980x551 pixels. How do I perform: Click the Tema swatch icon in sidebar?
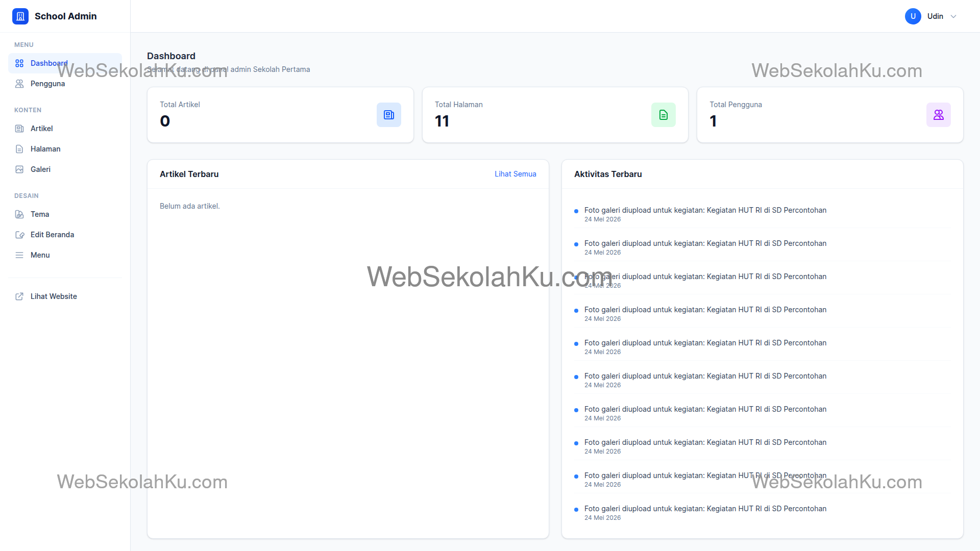coord(19,214)
